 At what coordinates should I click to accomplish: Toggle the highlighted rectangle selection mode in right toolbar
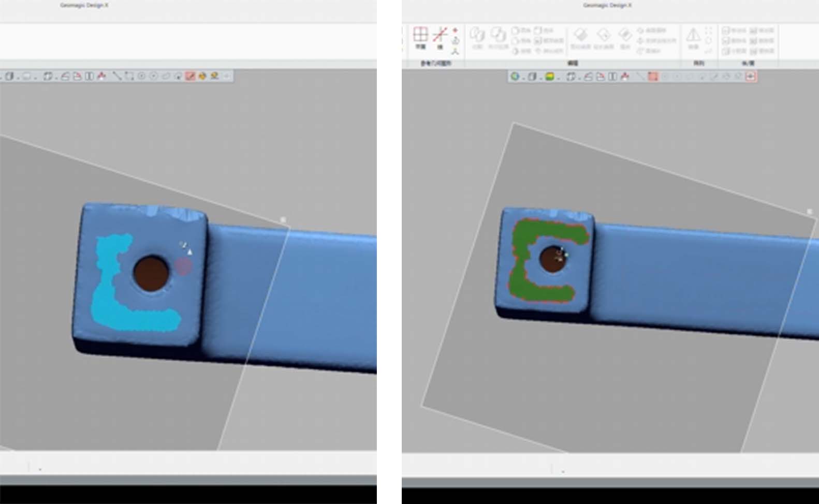click(653, 77)
